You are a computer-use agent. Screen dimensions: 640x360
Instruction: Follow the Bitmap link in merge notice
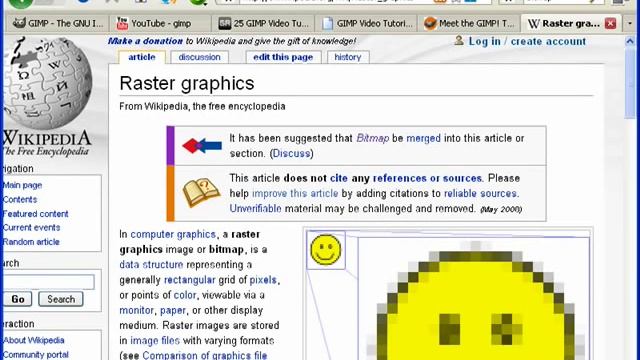pyautogui.click(x=373, y=138)
